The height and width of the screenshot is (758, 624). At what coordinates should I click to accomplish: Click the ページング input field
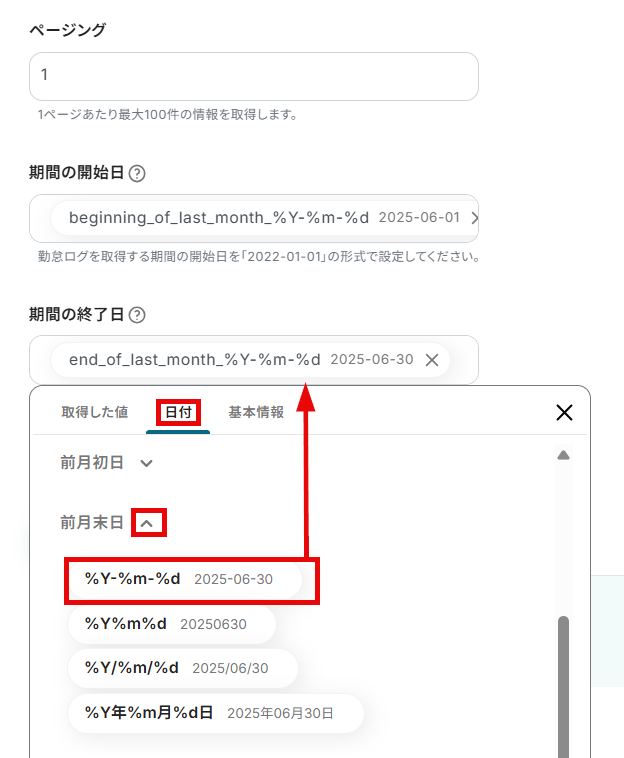(254, 76)
